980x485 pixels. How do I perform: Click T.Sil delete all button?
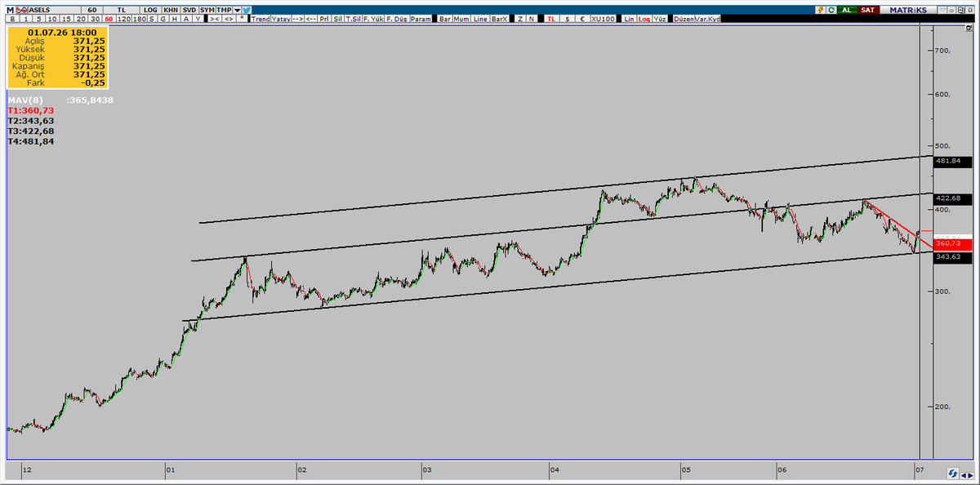(354, 19)
